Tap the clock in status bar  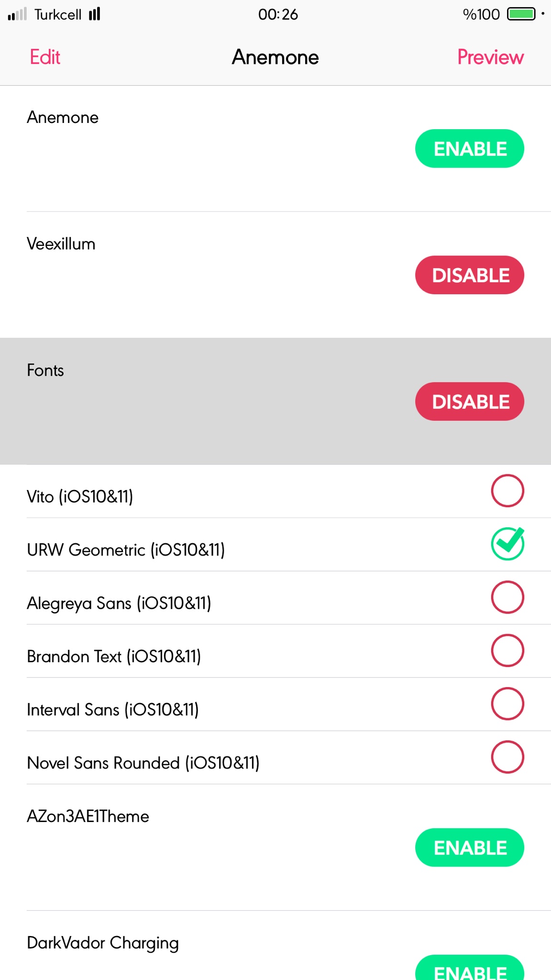(x=278, y=14)
